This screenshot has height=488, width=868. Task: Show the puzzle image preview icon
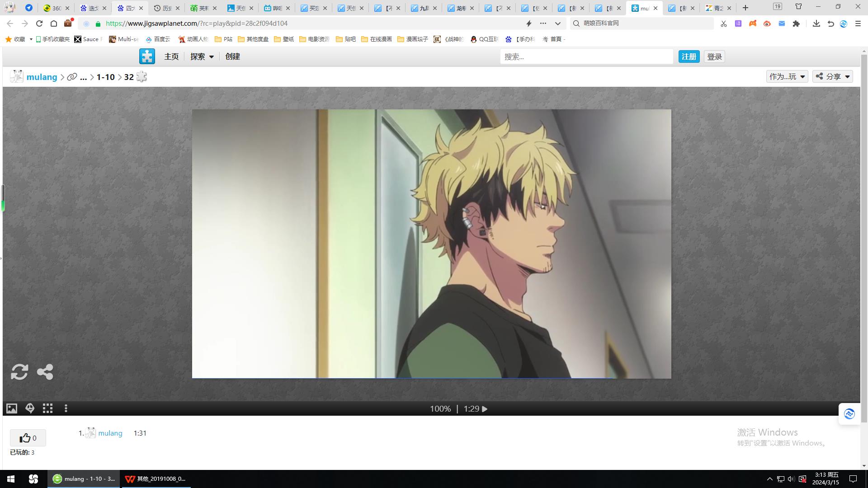[x=12, y=408]
